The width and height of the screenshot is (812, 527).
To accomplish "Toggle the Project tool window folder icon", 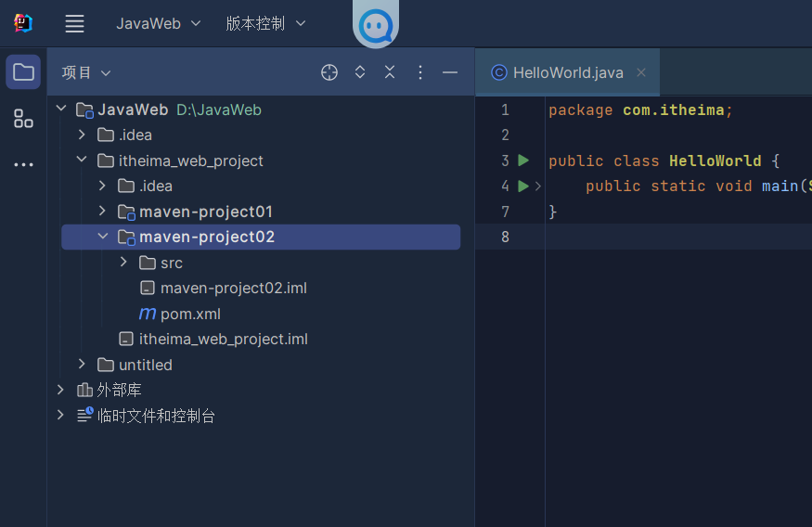I will 23,72.
